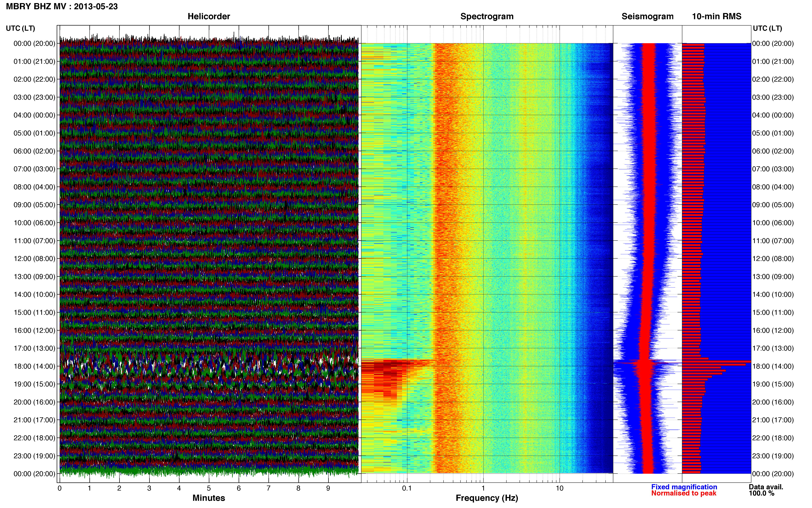Click the left '02:00 (22:00)' time label
This screenshot has width=812, height=508.
pyautogui.click(x=34, y=79)
